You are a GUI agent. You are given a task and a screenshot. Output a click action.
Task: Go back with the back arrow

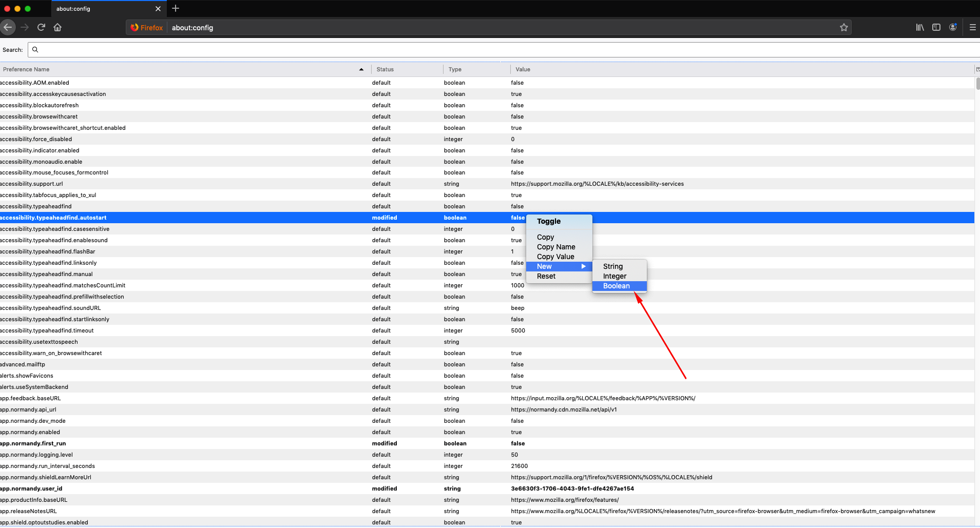coord(7,27)
